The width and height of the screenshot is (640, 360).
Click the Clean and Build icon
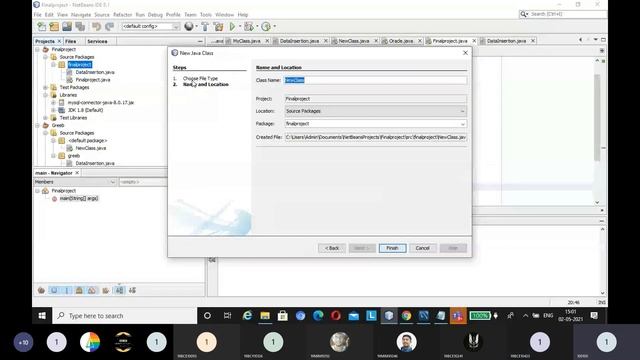click(x=218, y=27)
